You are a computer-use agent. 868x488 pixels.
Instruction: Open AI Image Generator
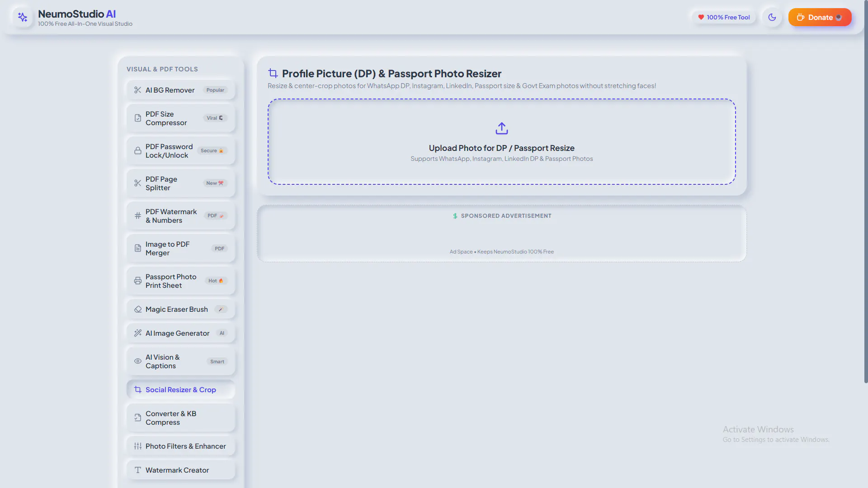pyautogui.click(x=181, y=333)
